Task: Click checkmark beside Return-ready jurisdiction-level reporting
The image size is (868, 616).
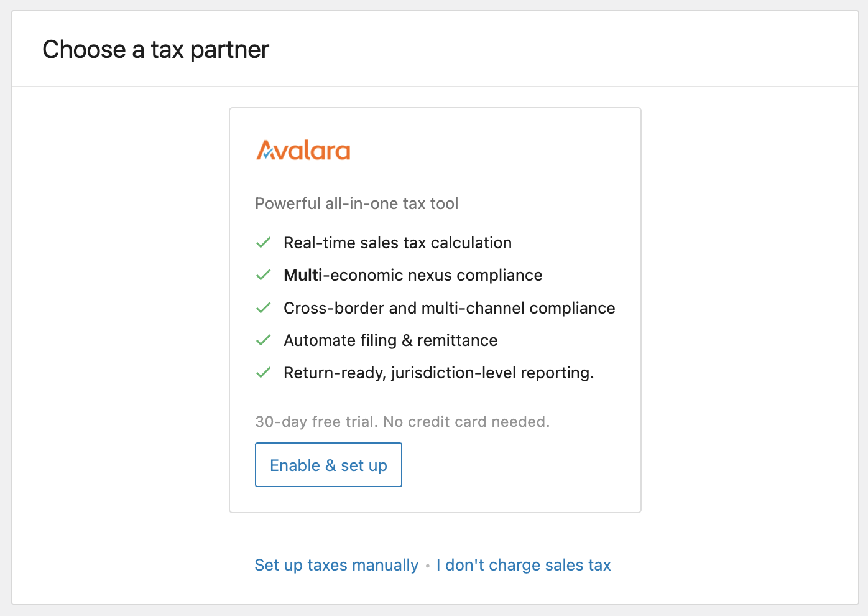Action: (x=264, y=373)
